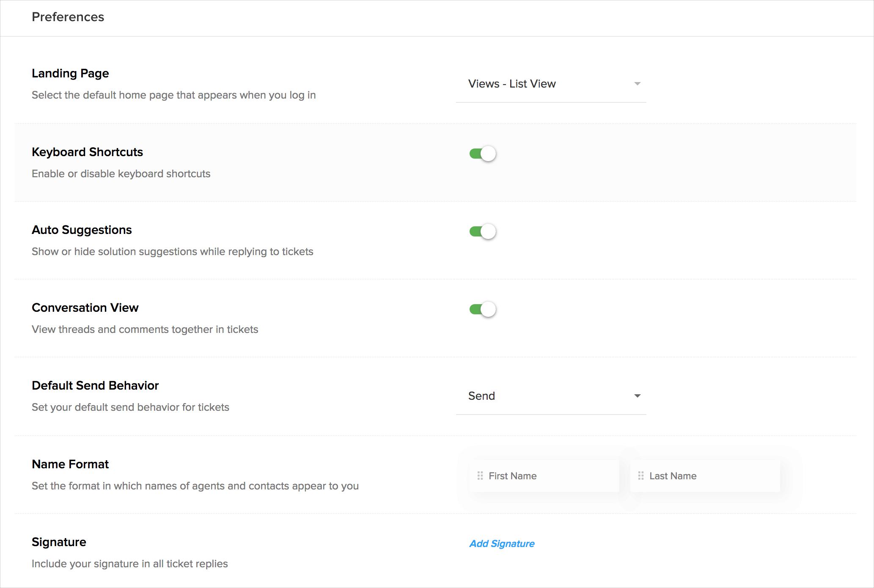Click the Landing Page setting heading
874x588 pixels.
(70, 73)
